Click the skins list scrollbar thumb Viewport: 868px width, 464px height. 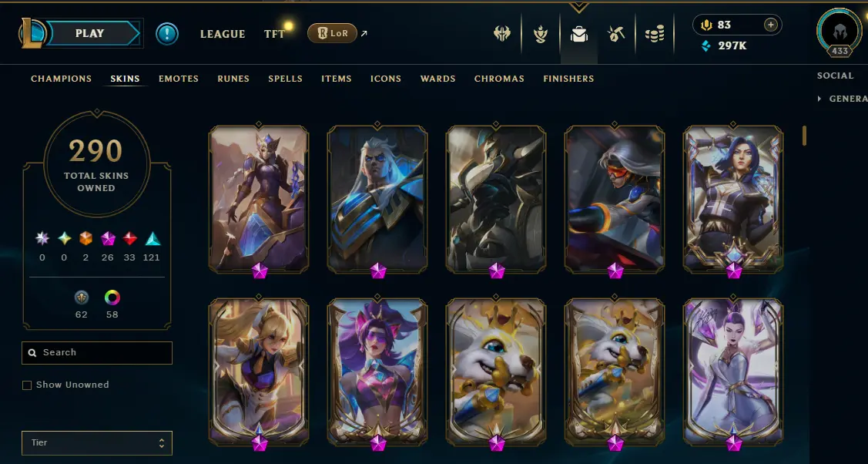(x=804, y=136)
